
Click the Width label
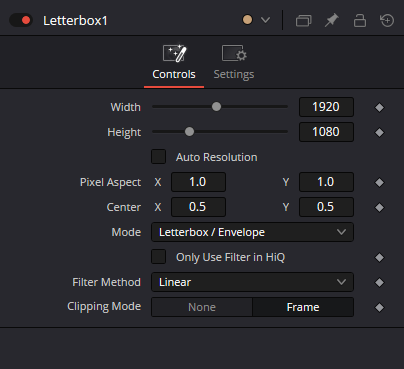[x=126, y=107]
